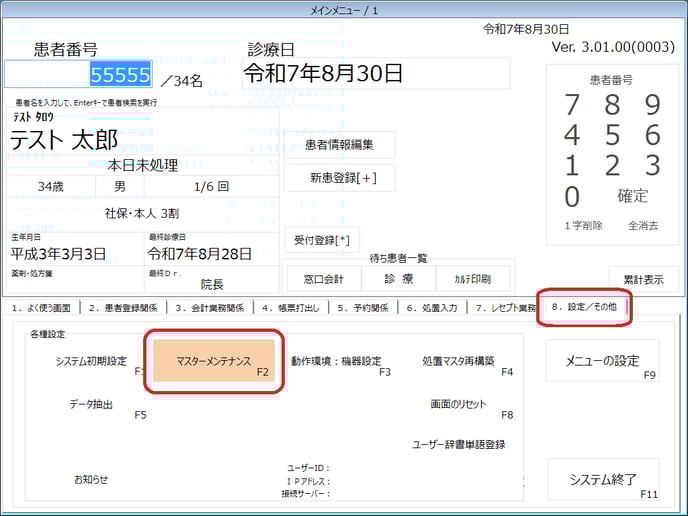The image size is (688, 516).
Task: Click 1字削除 on the keypad
Action: coord(583,226)
